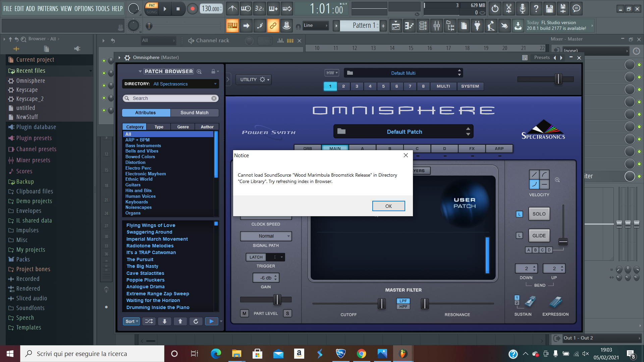Open the Mixer view icon
Viewport: 644px width, 362px height.
tap(437, 25)
